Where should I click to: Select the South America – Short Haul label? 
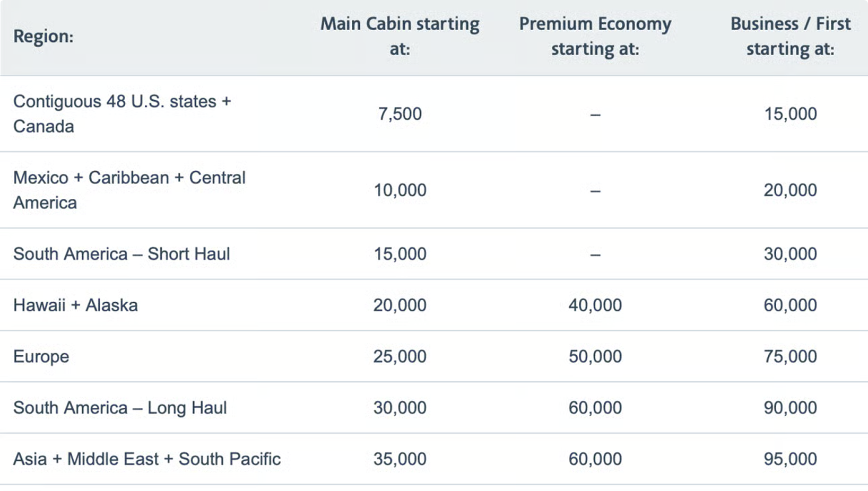[121, 254]
